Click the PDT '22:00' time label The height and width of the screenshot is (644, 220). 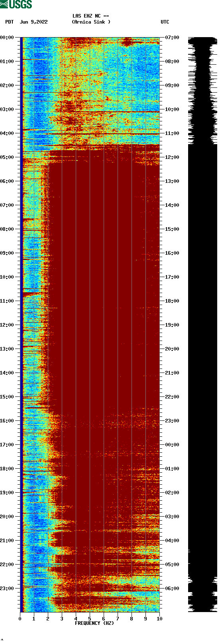[x=7, y=565]
